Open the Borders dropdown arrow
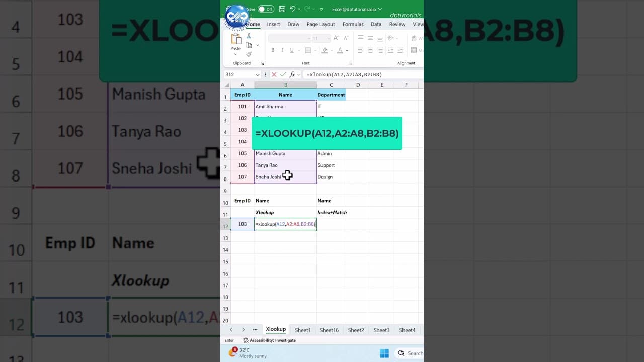Image resolution: width=644 pixels, height=362 pixels. [x=315, y=50]
